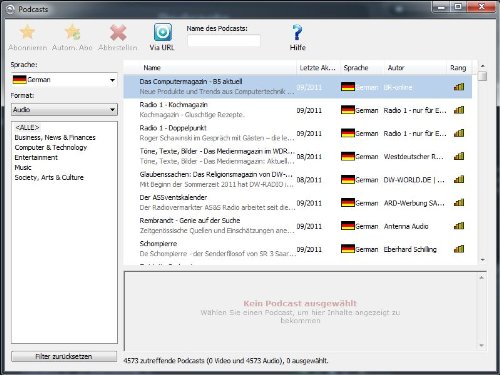This screenshot has height=375, width=500.
Task: Select Der AS&ventskalender podcast
Action: point(173,197)
